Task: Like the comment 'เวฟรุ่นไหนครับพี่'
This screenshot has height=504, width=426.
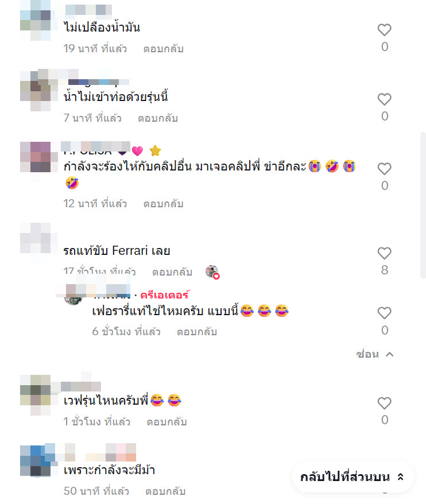Action: (384, 403)
